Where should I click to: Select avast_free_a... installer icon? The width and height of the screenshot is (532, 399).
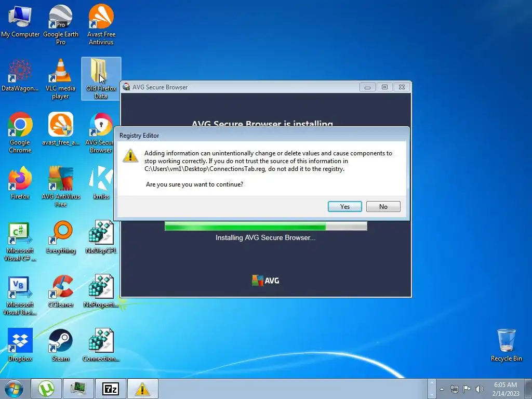(61, 129)
